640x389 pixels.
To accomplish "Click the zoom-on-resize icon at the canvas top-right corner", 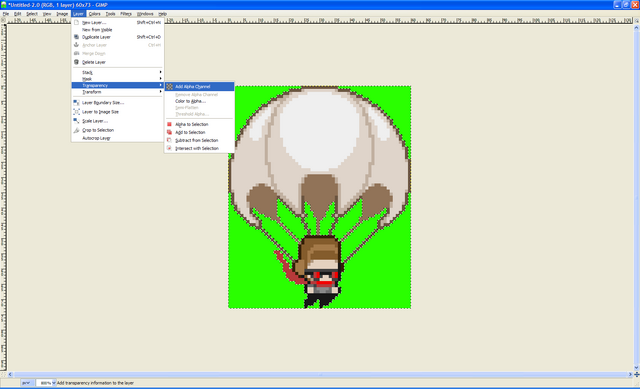I will click(x=636, y=20).
